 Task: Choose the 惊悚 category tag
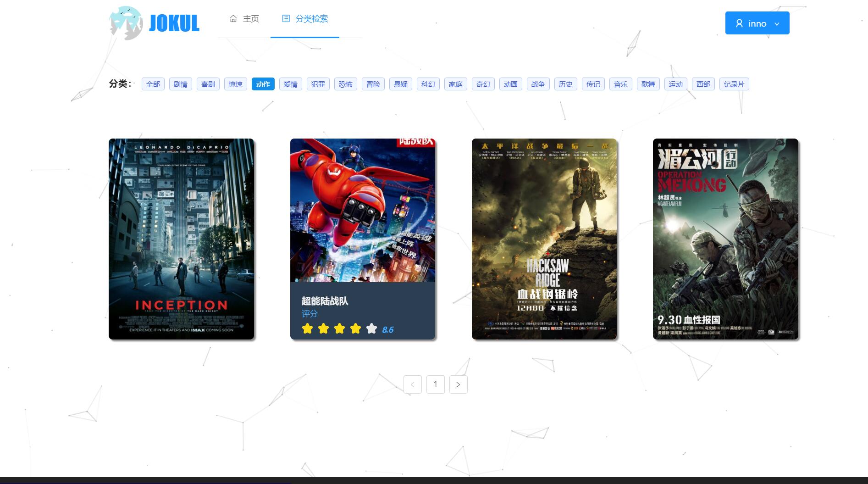[236, 84]
